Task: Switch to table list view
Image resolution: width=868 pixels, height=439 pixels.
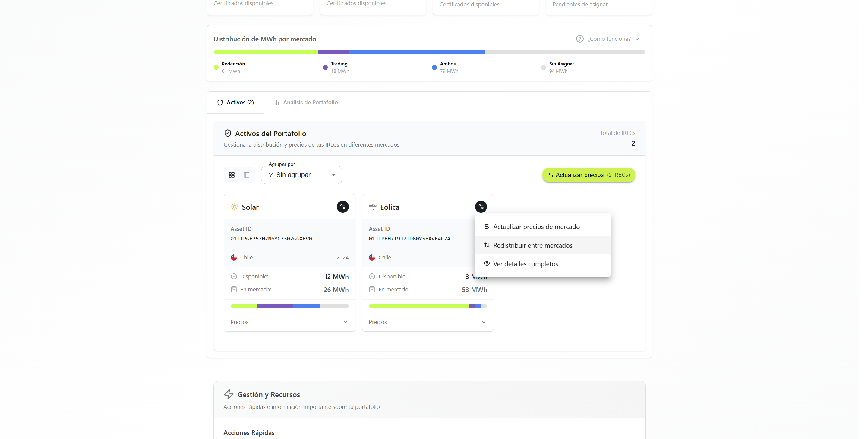Action: point(247,175)
